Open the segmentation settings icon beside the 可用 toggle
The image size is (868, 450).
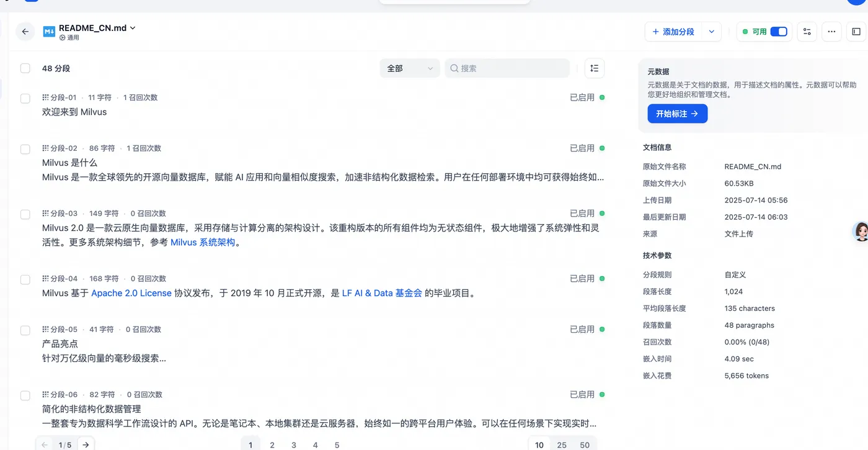(807, 32)
